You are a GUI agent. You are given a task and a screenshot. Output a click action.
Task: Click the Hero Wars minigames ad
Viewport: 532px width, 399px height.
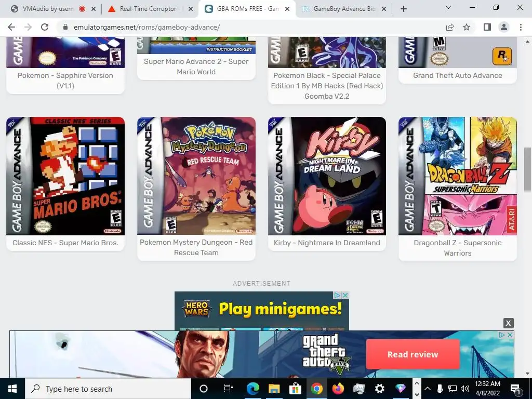click(x=262, y=311)
